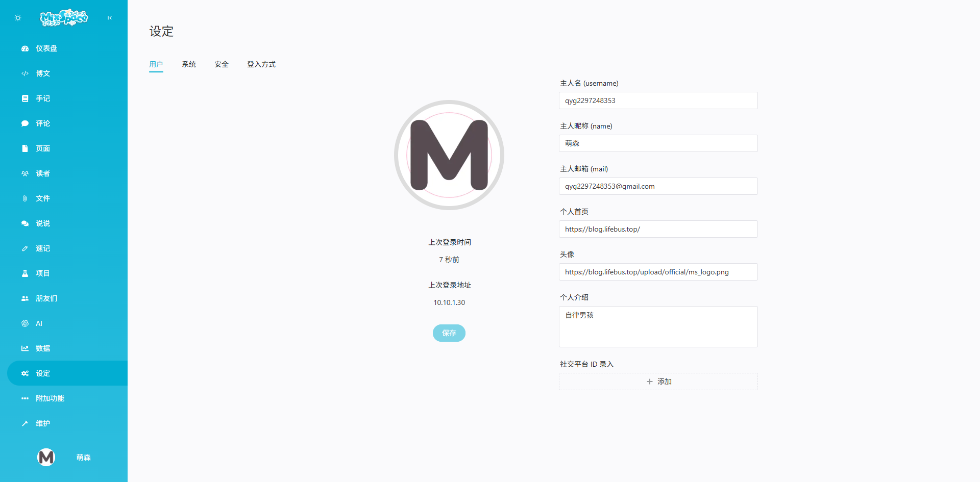Click the 个人介绍 description text area

pyautogui.click(x=658, y=326)
